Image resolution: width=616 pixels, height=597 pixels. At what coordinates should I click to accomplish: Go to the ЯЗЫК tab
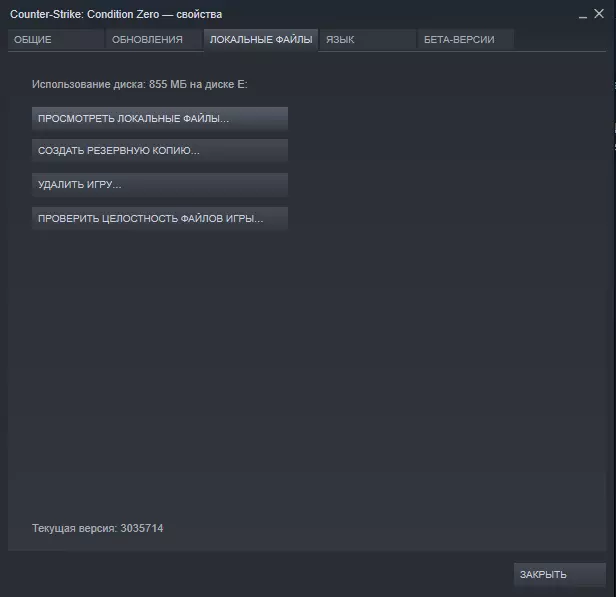(x=368, y=40)
